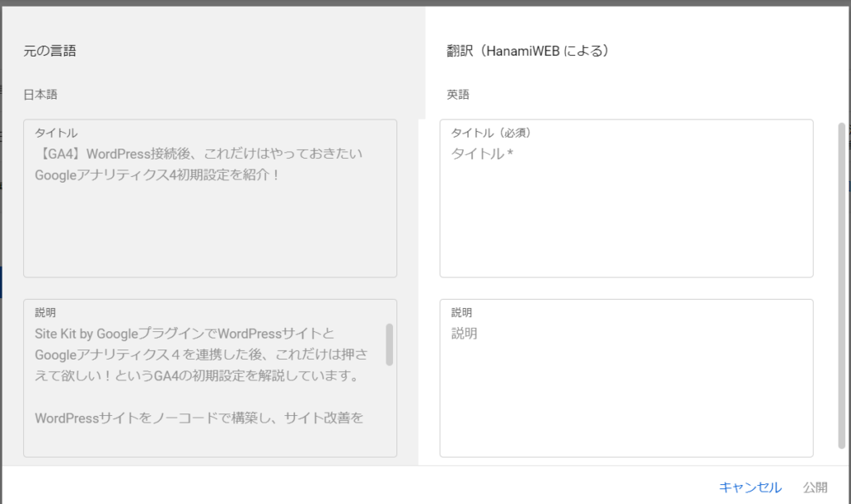Click the タイトル（必須）field label
Image resolution: width=851 pixels, height=504 pixels.
coord(490,133)
